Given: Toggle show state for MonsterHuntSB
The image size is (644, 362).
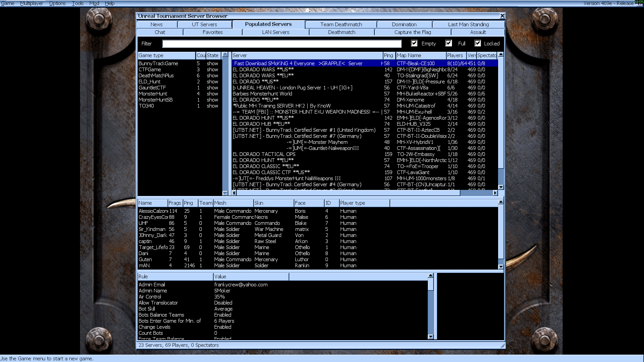Looking at the screenshot, I should [213, 100].
